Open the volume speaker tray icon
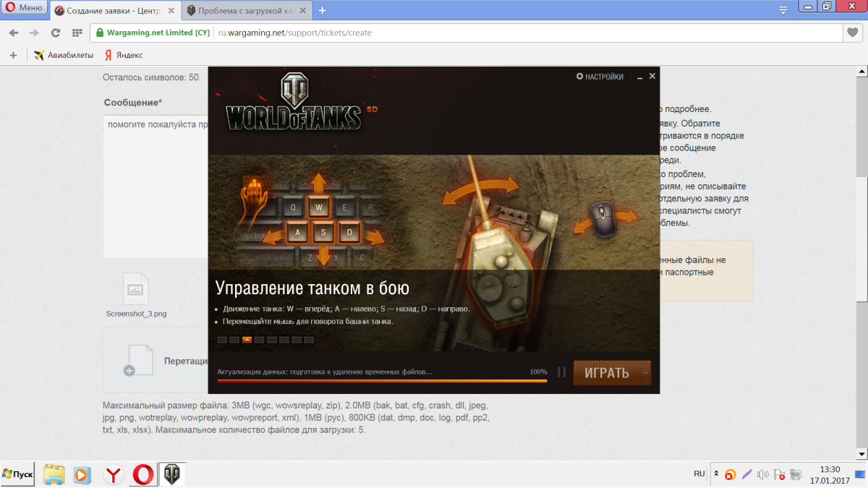The width and height of the screenshot is (868, 488). (762, 475)
